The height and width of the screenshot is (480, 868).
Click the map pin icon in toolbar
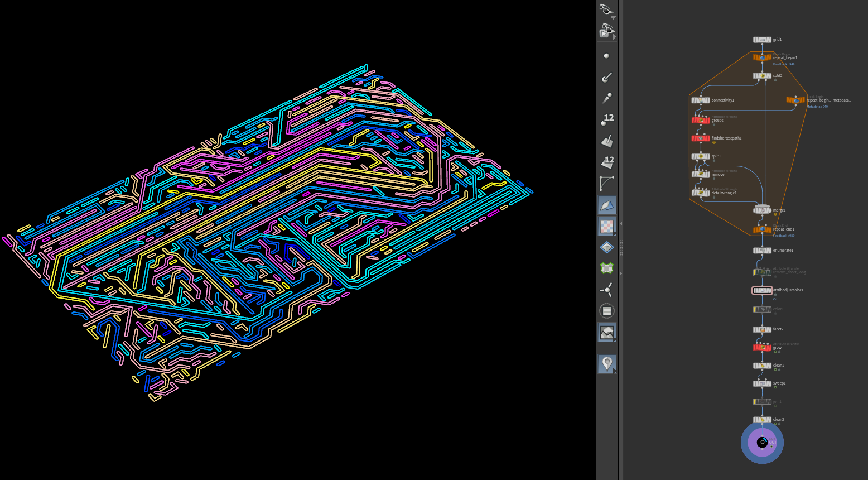coord(606,364)
